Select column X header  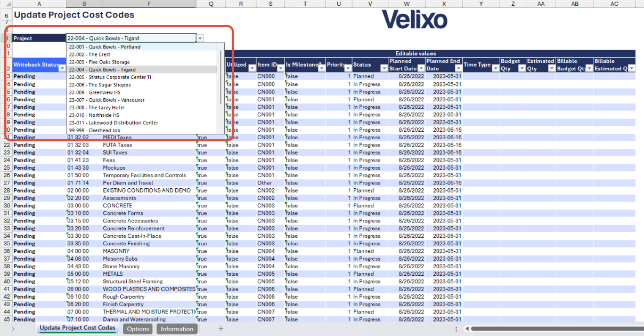pyautogui.click(x=444, y=4)
